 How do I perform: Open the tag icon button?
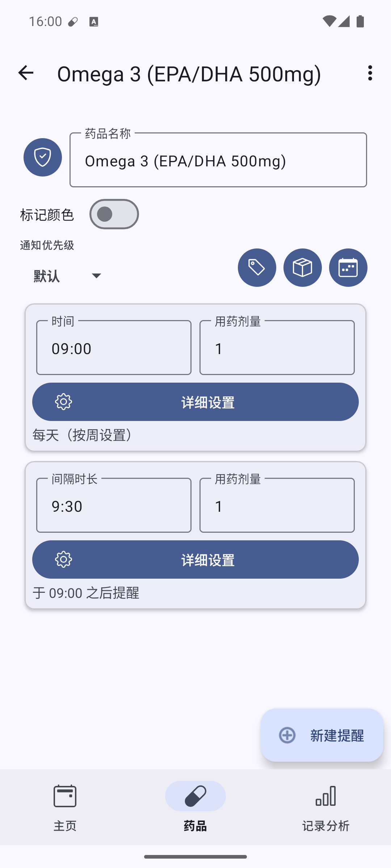pos(257,268)
